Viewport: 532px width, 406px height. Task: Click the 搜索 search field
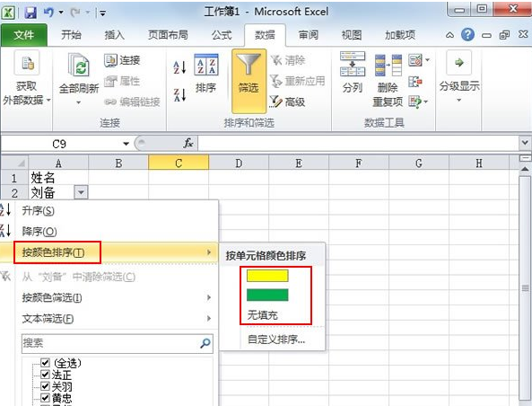118,343
